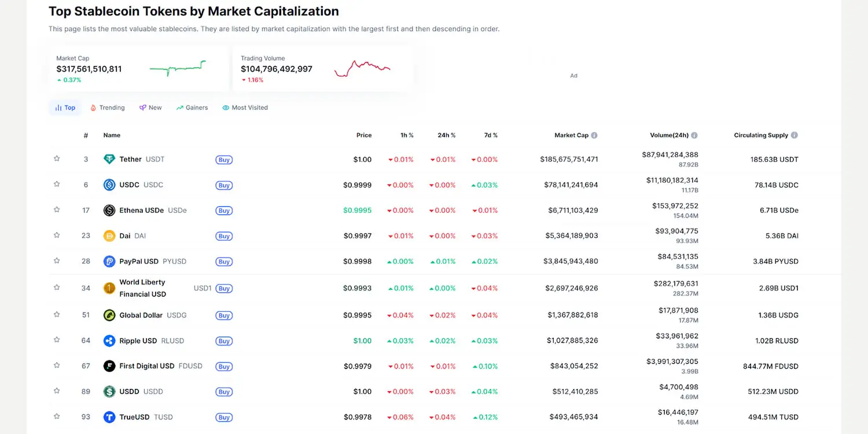Click the First Digital USD logo
The height and width of the screenshot is (434, 868).
[x=111, y=366]
